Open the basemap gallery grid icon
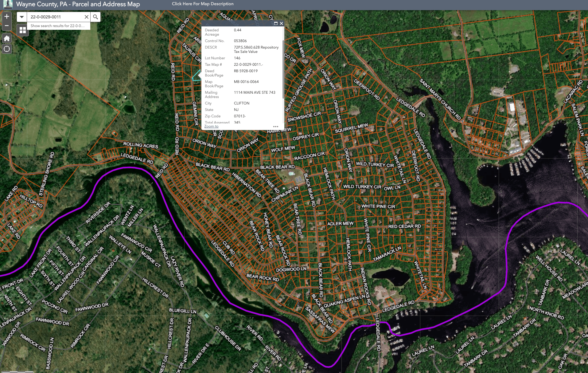 tap(23, 30)
